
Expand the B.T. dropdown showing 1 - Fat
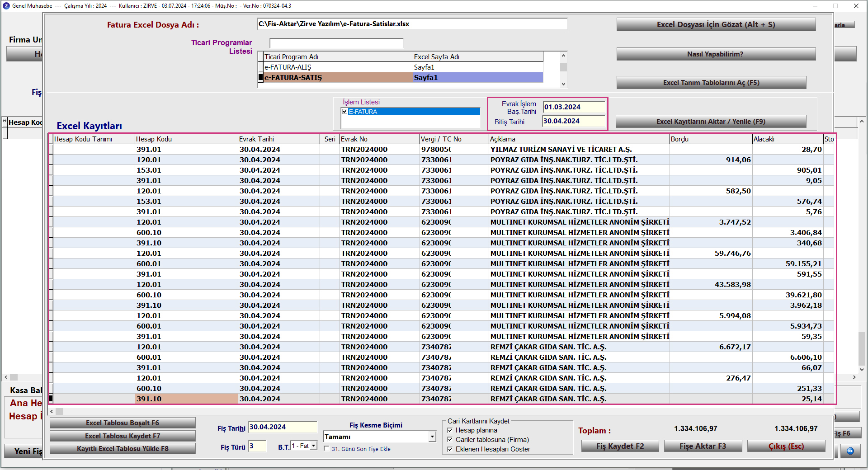(314, 446)
